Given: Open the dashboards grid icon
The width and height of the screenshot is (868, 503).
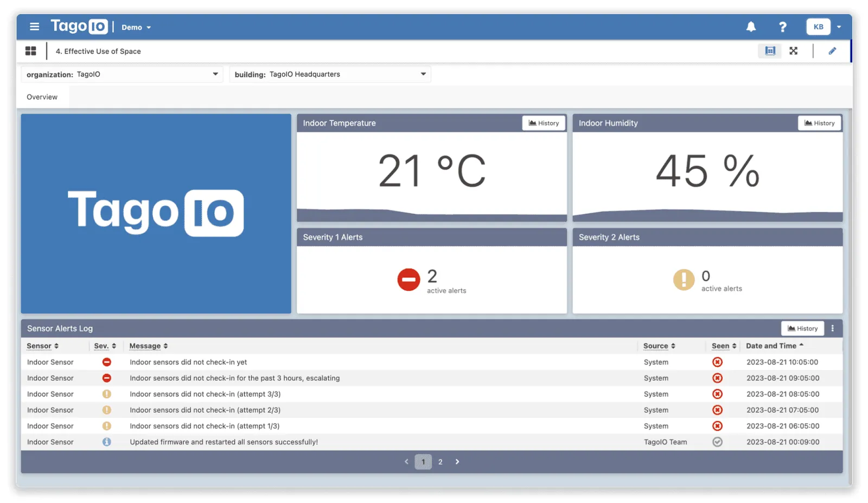Looking at the screenshot, I should click(31, 50).
